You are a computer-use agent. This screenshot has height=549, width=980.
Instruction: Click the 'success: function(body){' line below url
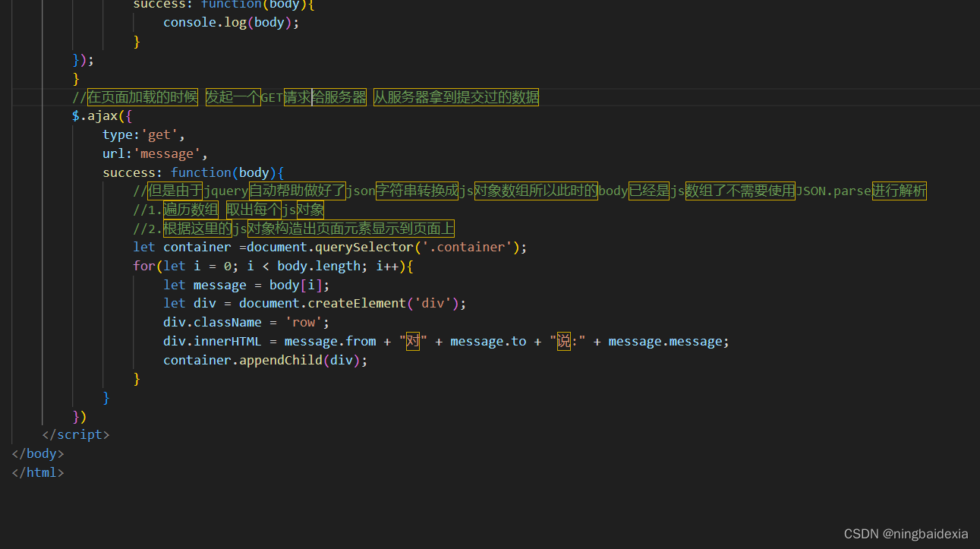coord(194,172)
